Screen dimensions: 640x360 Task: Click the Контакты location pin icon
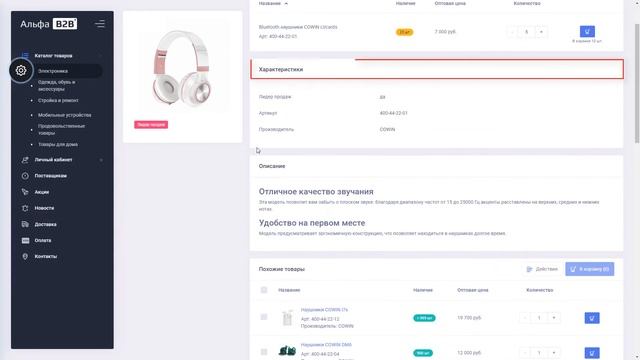[25, 256]
